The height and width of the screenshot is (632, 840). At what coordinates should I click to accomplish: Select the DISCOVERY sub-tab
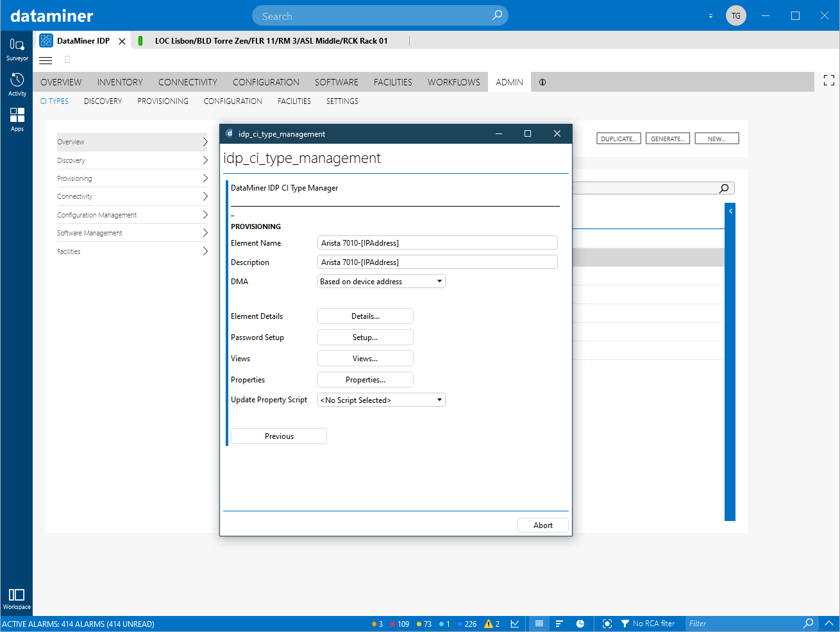(x=103, y=101)
